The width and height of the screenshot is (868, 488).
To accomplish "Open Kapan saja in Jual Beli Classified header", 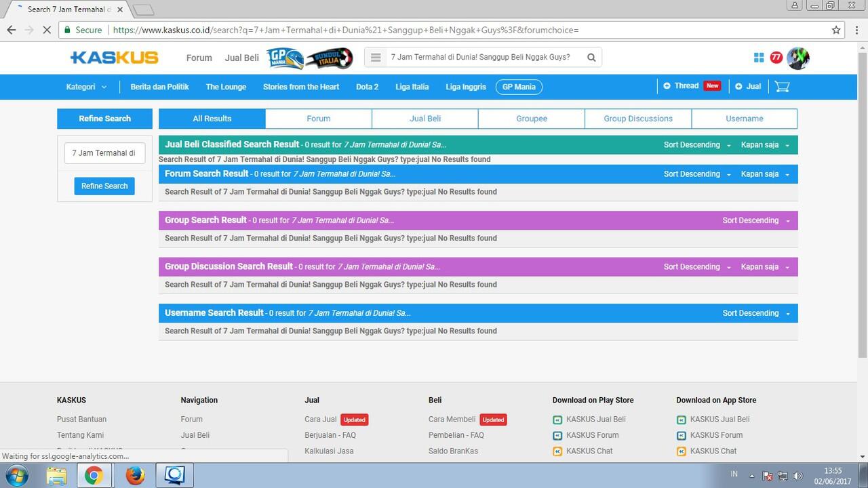I will pos(765,145).
